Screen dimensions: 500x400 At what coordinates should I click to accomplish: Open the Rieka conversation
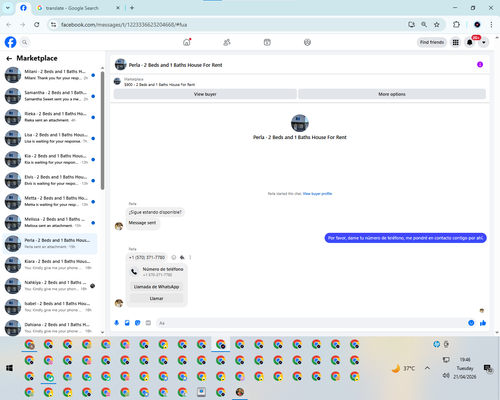tap(50, 117)
